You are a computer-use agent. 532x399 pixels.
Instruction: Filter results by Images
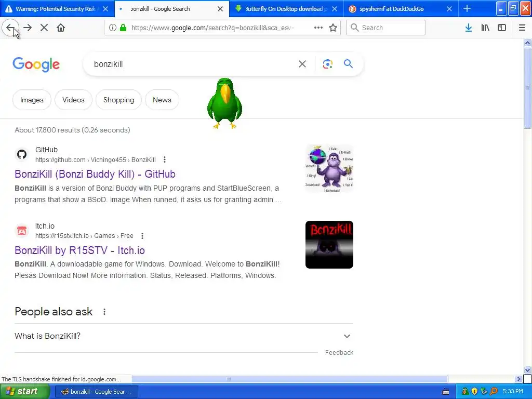[32, 100]
